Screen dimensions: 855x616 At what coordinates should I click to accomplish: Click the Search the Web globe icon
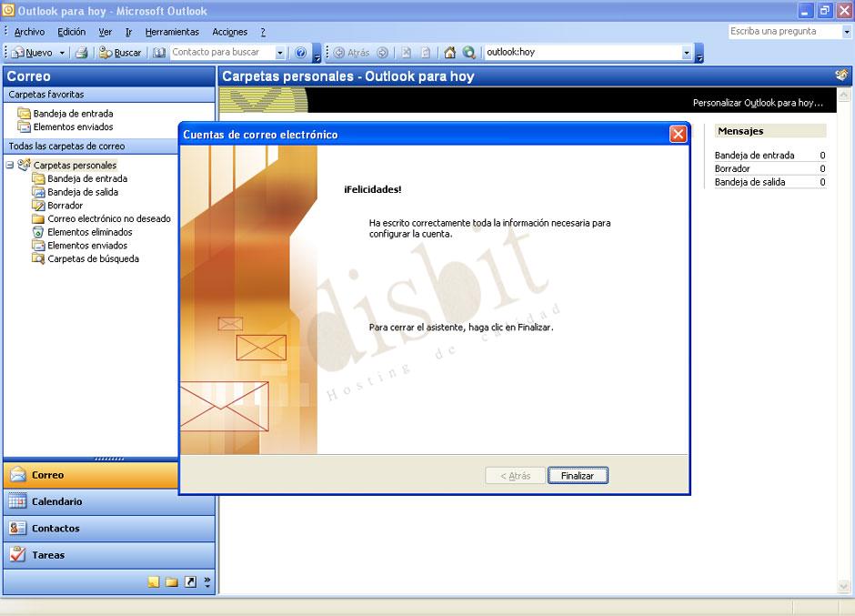[x=468, y=52]
